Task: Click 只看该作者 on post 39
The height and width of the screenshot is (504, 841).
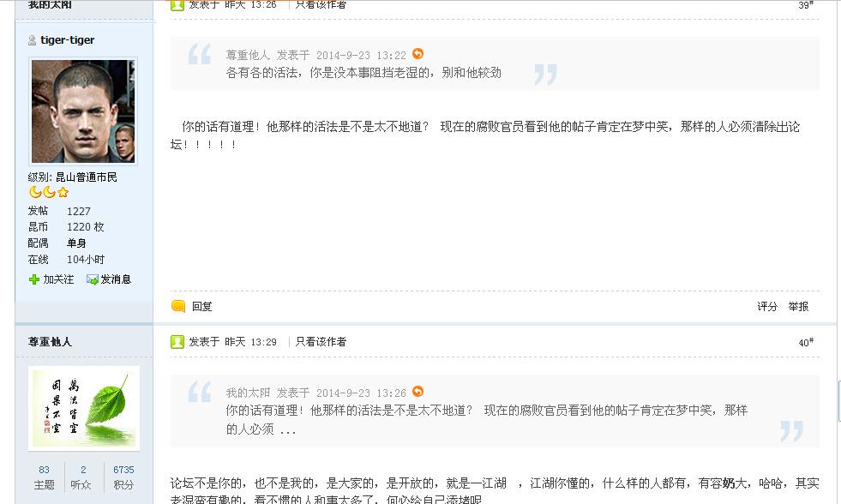Action: (x=321, y=5)
